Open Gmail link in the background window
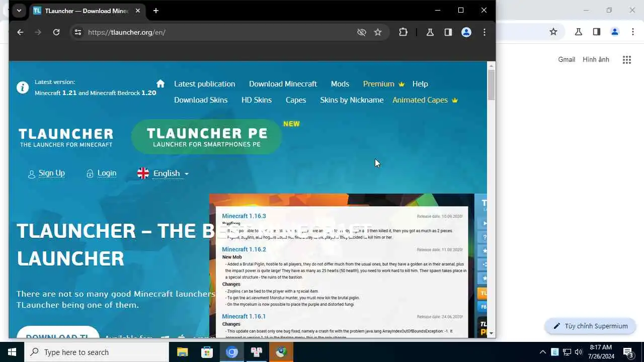 point(567,59)
